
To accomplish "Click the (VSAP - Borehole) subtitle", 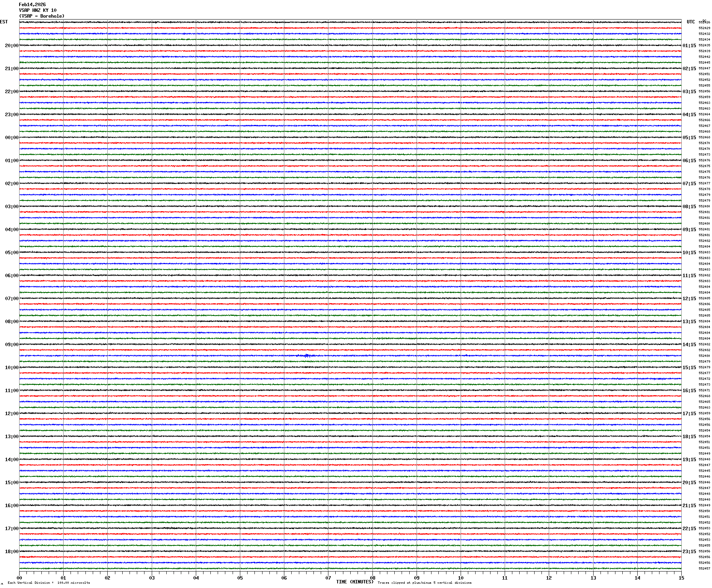I will (x=42, y=16).
